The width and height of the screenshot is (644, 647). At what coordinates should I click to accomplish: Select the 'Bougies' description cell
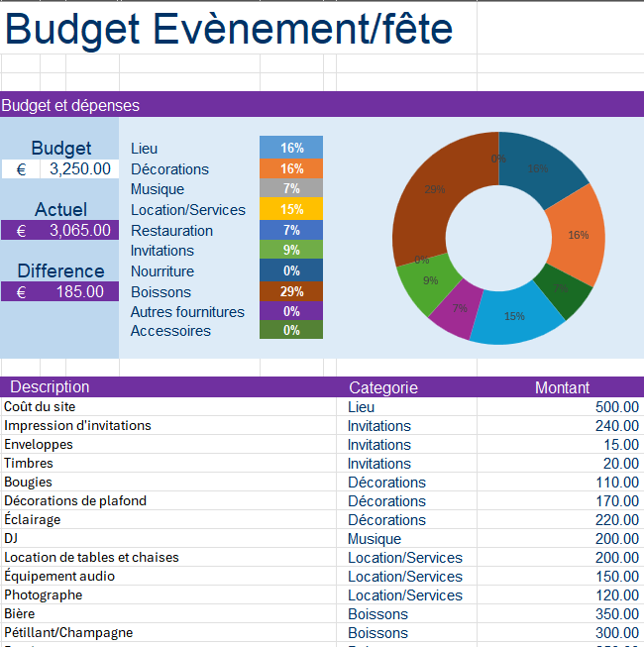point(168,482)
